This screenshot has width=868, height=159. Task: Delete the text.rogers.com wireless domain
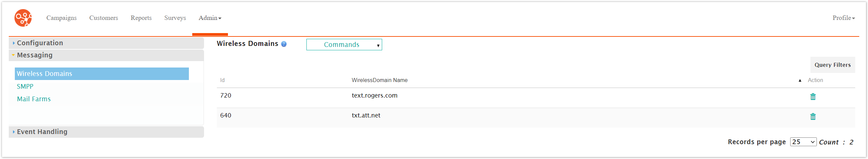[x=813, y=97]
